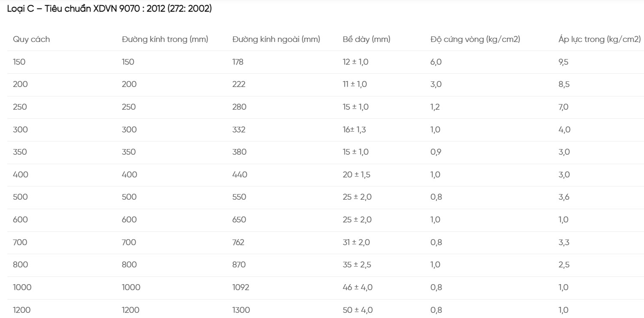This screenshot has width=644, height=318.
Task: Click the Độ cứng vòng (kg/cm2) header
Action: [475, 39]
